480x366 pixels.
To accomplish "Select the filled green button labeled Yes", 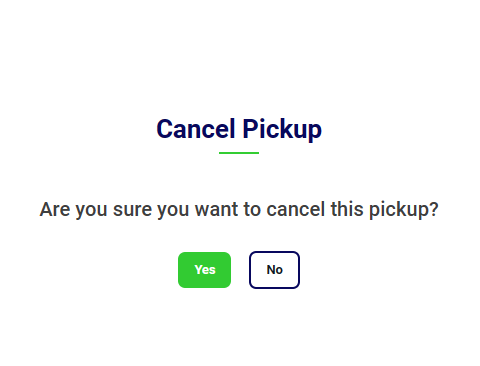I will click(204, 270).
